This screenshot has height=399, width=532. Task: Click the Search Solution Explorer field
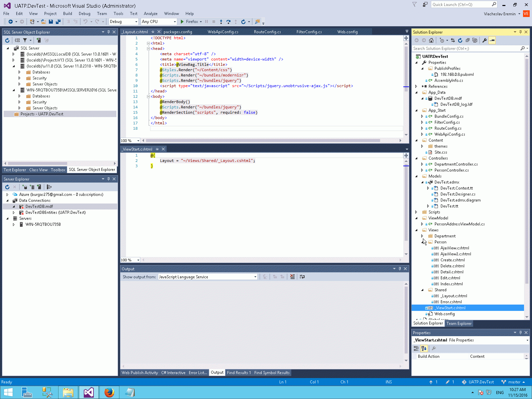pos(465,49)
